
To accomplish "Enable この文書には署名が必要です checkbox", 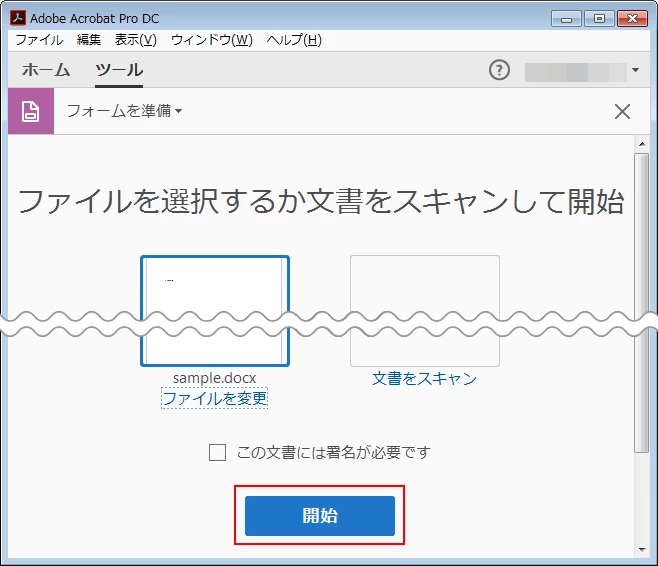I will (x=217, y=452).
